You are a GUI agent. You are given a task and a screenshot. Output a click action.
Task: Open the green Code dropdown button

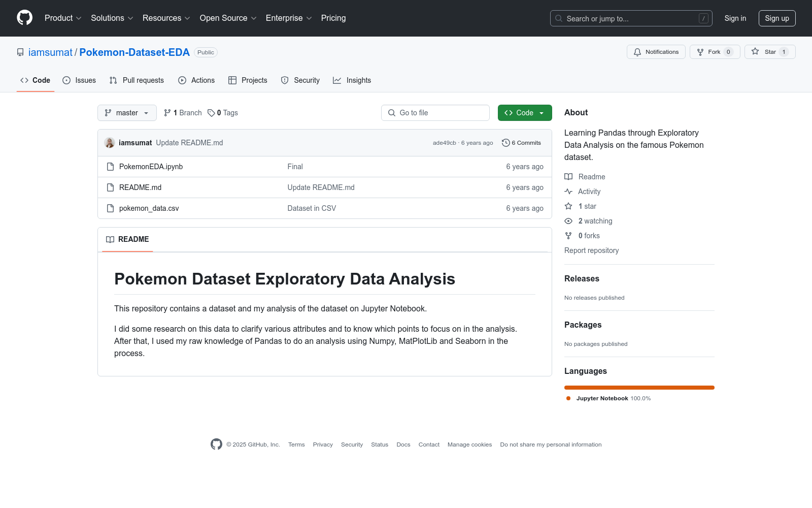coord(525,113)
